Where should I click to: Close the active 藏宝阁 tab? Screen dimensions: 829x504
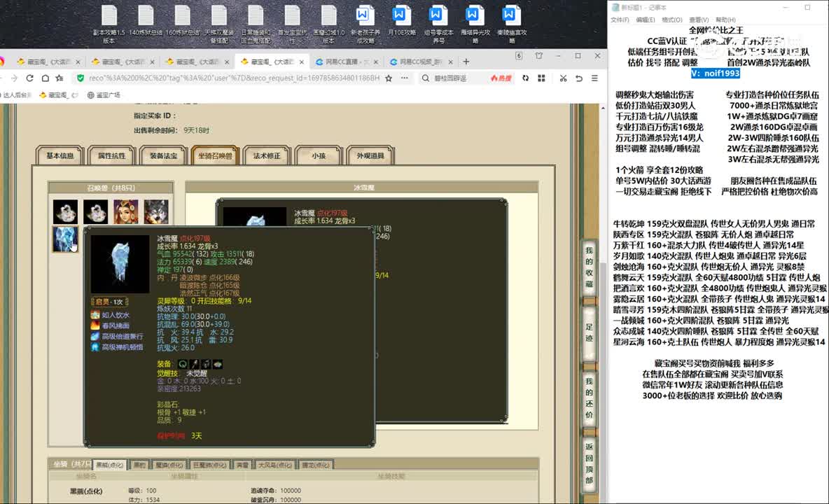pyautogui.click(x=301, y=62)
